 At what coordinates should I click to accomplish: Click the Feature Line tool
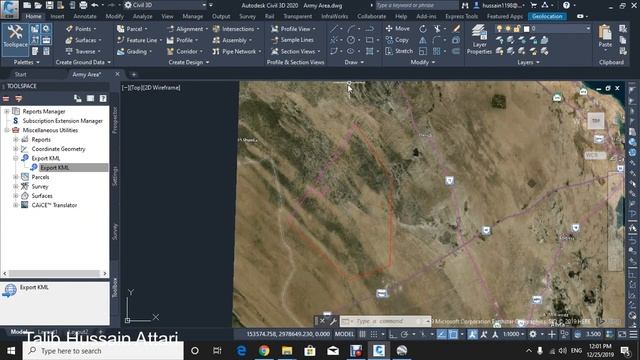139,40
